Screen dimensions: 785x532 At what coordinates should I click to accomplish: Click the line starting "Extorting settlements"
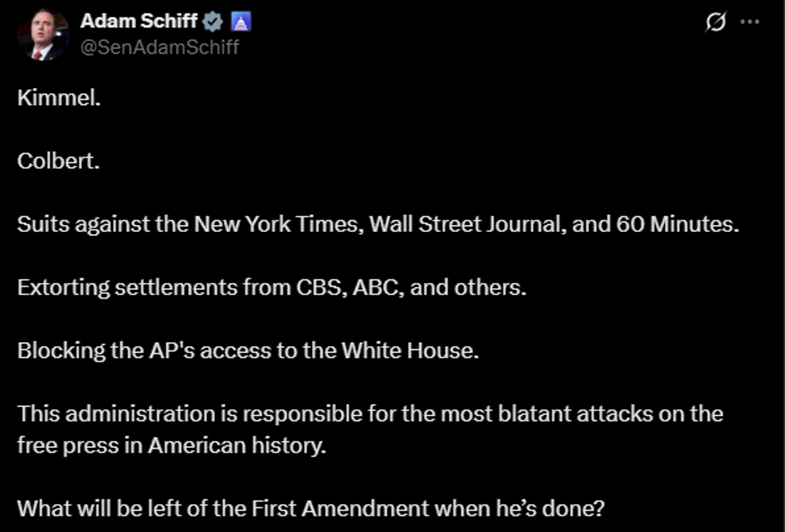coord(272,287)
